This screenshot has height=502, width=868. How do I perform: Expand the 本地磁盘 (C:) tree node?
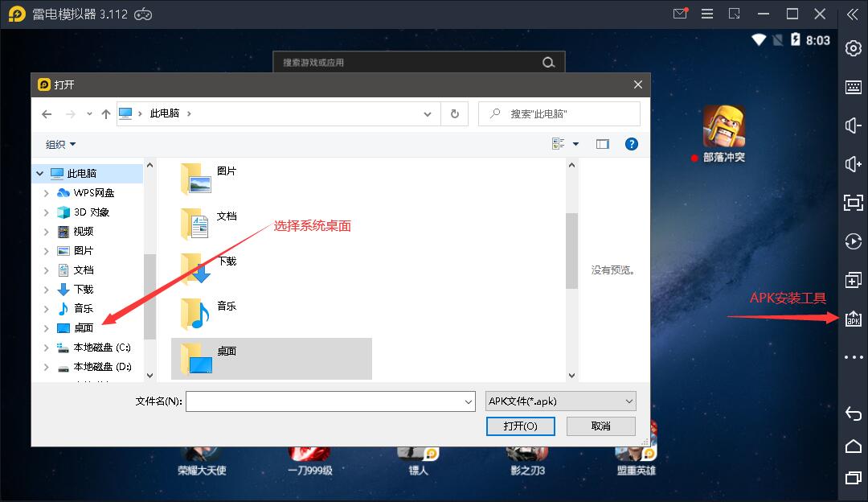point(46,347)
